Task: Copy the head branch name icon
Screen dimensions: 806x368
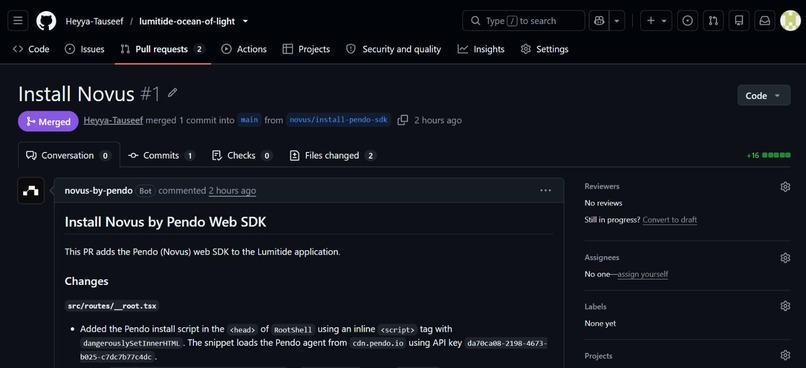Action: 403,120
